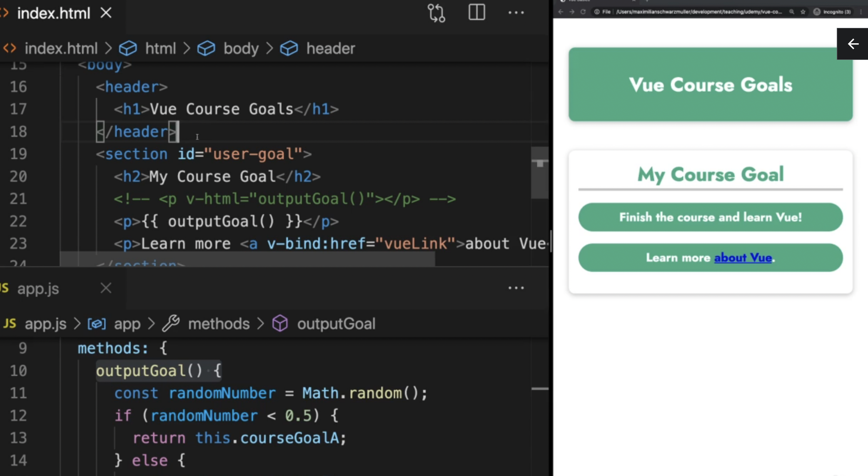The height and width of the screenshot is (476, 868).
Task: Click the Math.random() call in app.js
Action: (x=361, y=393)
